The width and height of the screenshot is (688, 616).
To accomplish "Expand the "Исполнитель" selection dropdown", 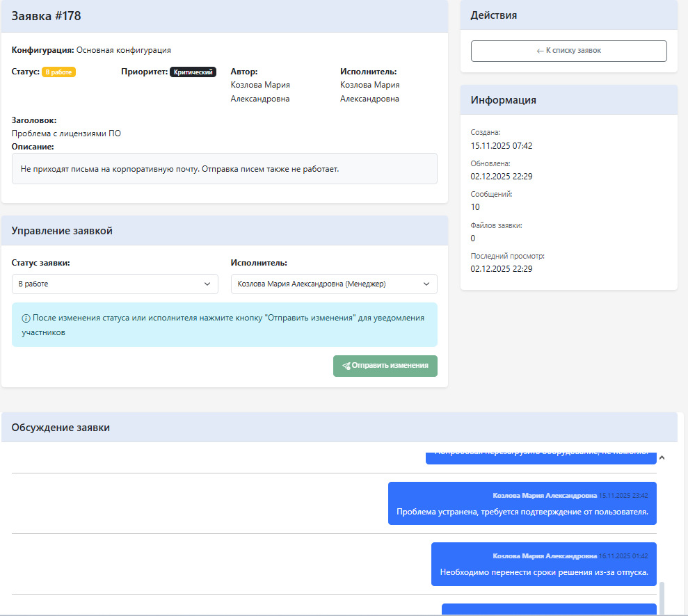I will point(333,284).
